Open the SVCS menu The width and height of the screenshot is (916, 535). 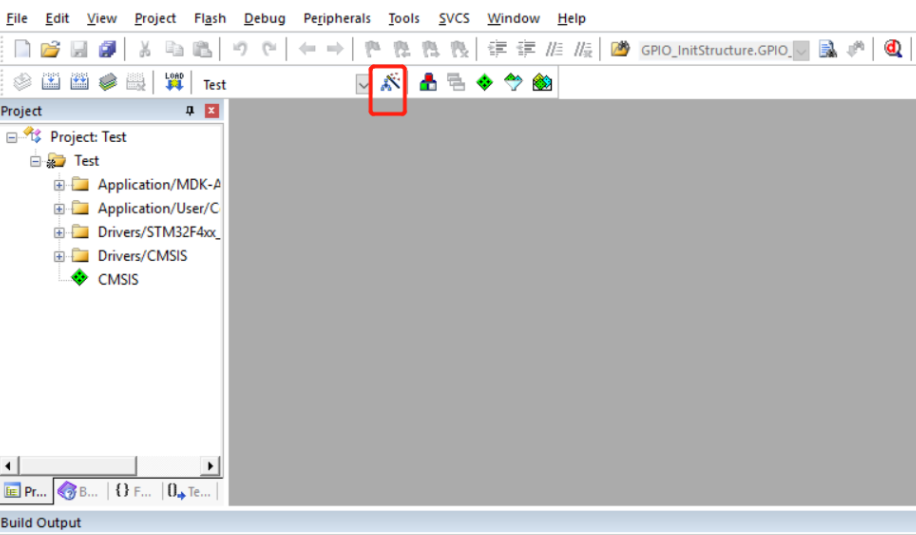(x=454, y=19)
